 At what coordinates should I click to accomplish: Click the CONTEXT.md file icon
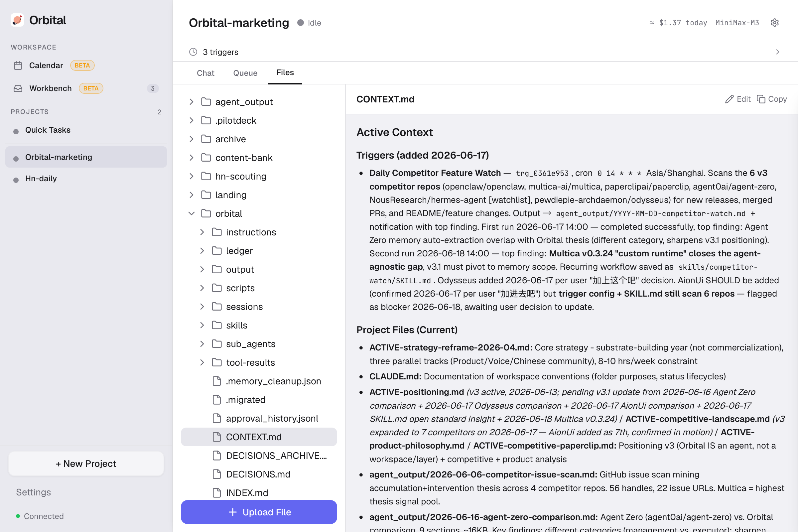click(217, 437)
